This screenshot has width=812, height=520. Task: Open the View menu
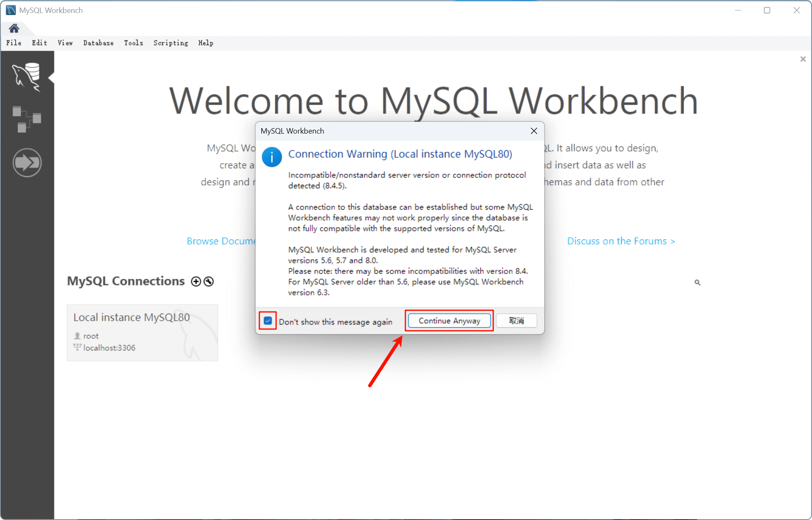pyautogui.click(x=65, y=43)
